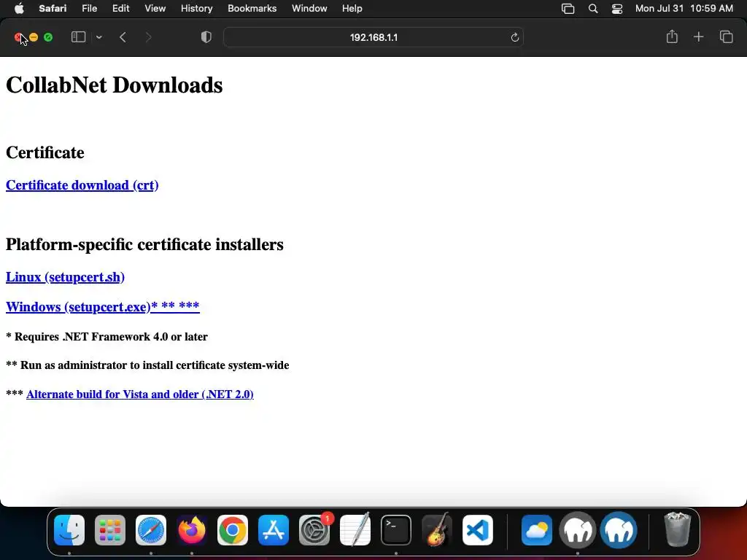The width and height of the screenshot is (747, 560).
Task: Click the 192.168.1.1 address bar
Action: pyautogui.click(x=373, y=37)
